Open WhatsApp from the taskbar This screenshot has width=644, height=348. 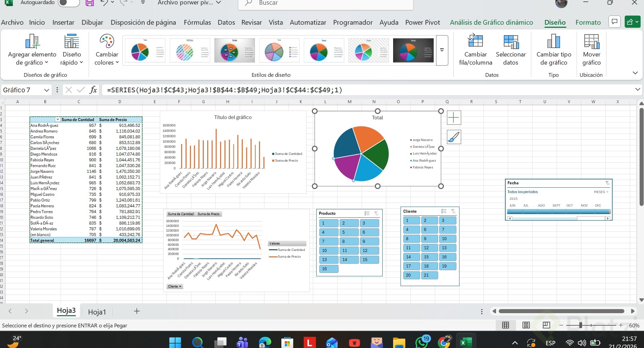pos(422,342)
